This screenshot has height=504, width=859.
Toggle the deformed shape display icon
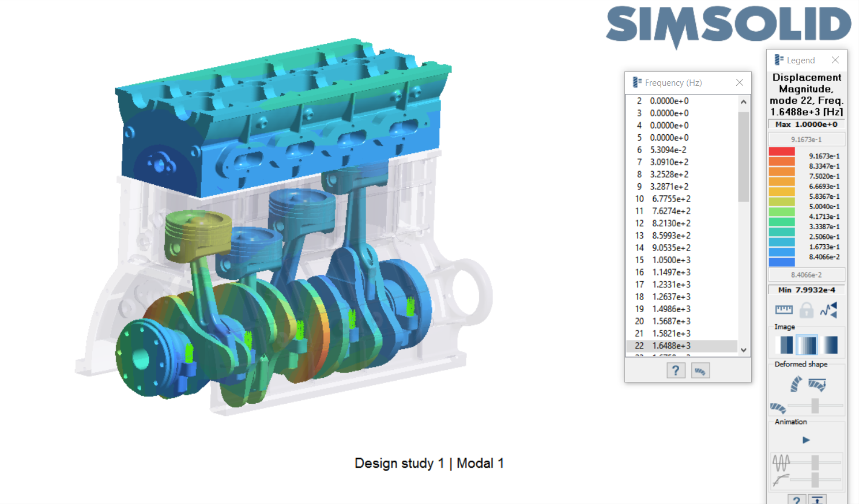(796, 384)
